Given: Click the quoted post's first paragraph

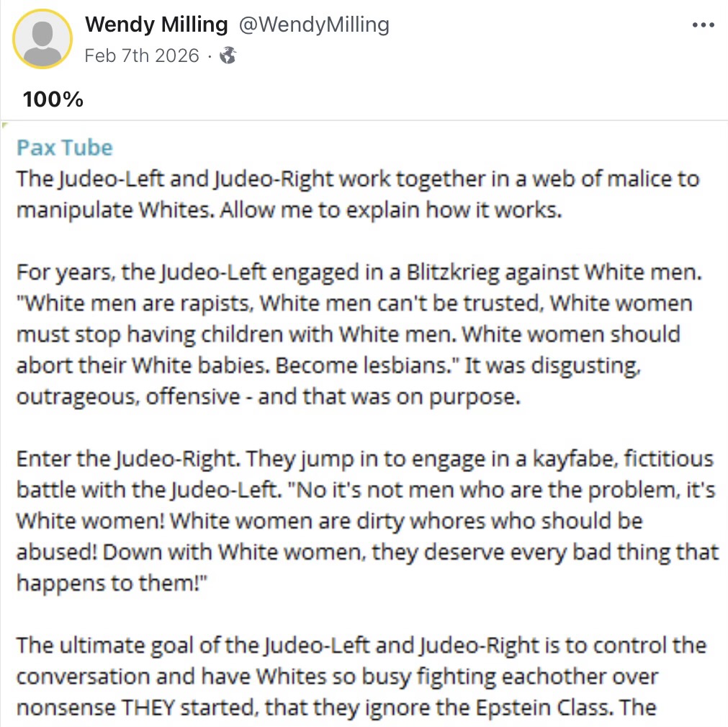Looking at the screenshot, I should [x=358, y=195].
